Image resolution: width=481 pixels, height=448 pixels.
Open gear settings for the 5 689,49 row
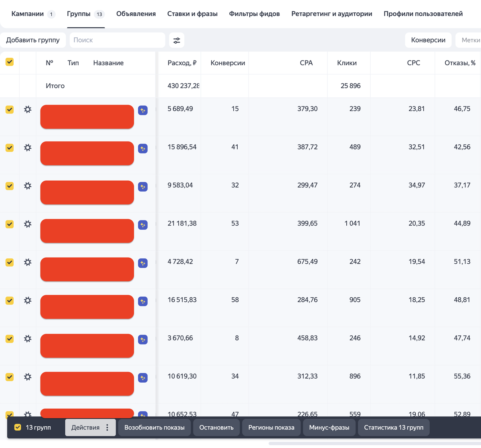pyautogui.click(x=28, y=109)
